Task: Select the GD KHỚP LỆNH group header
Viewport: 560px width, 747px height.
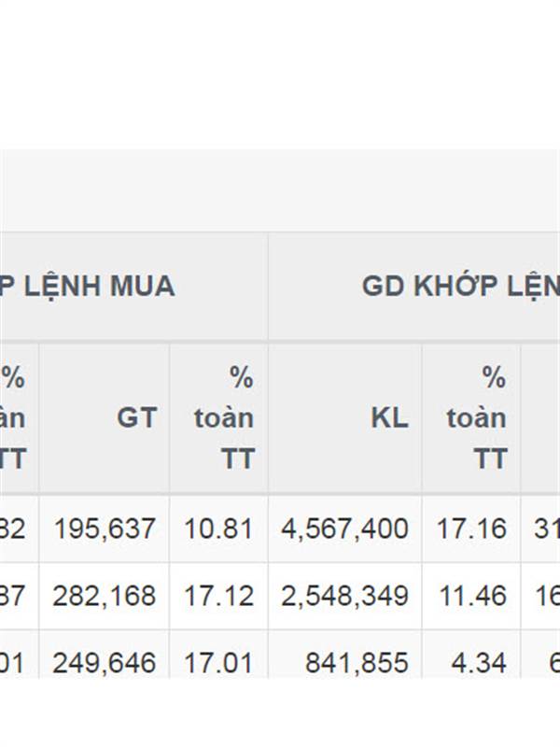Action: (461, 286)
